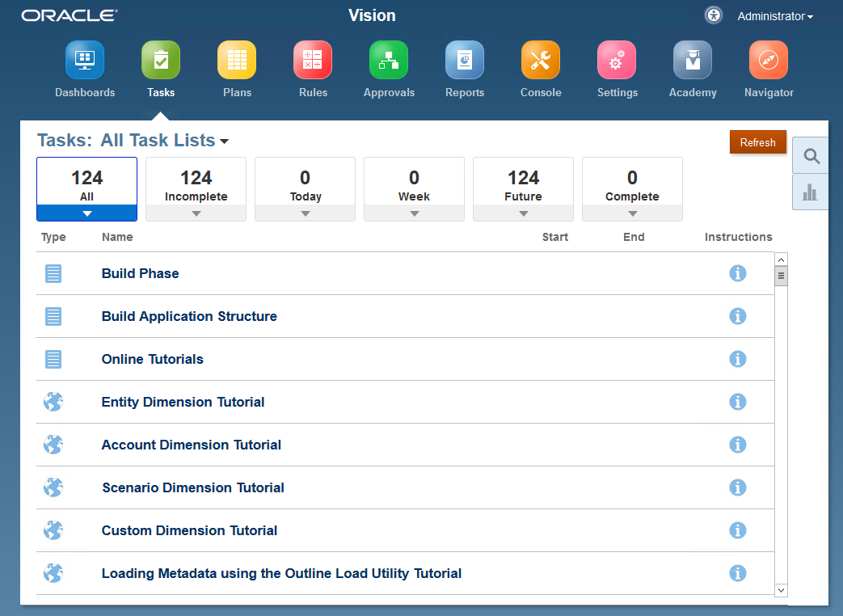Screen dimensions: 843x616
Task: Show instructions for Build Phase
Action: pos(738,273)
